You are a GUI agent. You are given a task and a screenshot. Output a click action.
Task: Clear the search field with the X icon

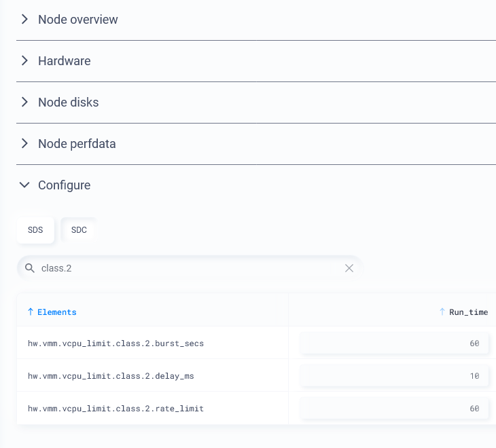[x=349, y=268]
